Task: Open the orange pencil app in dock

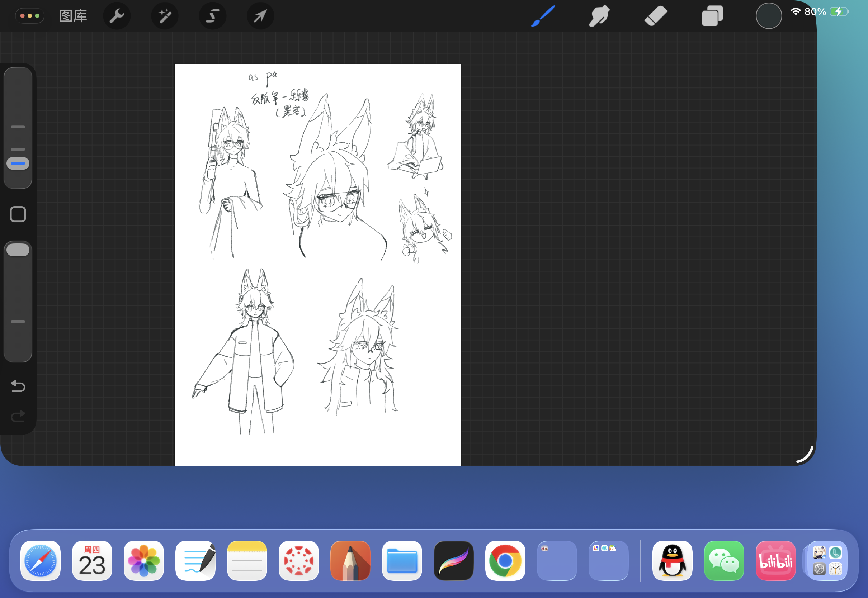Action: [350, 560]
